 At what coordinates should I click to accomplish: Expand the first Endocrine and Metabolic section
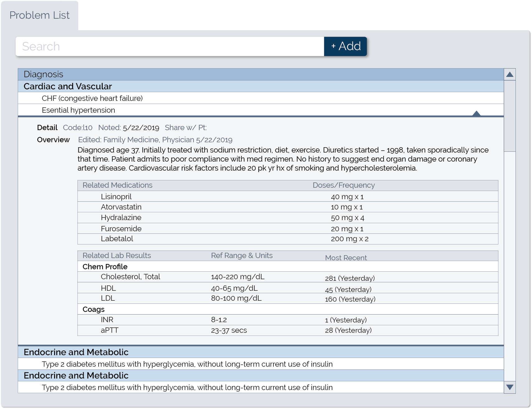tap(77, 352)
